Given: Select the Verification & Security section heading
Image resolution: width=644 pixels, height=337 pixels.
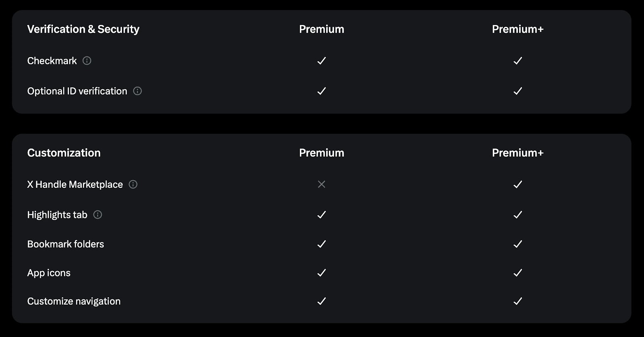Looking at the screenshot, I should coord(83,29).
